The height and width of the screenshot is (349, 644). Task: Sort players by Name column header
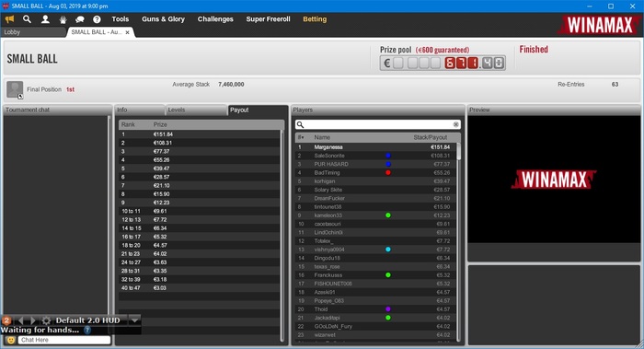[322, 137]
